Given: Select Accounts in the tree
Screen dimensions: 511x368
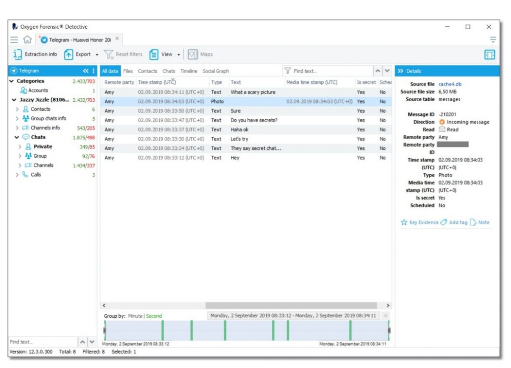Looking at the screenshot, I should (38, 90).
